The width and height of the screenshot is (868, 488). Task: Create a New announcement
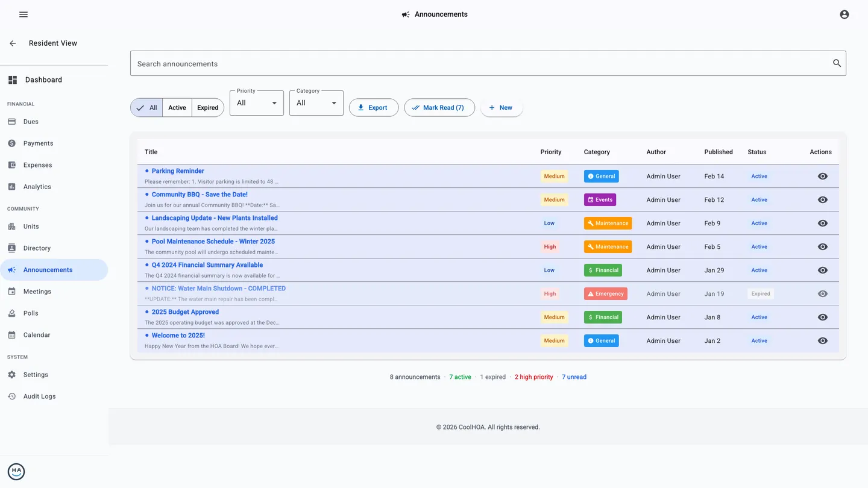502,108
